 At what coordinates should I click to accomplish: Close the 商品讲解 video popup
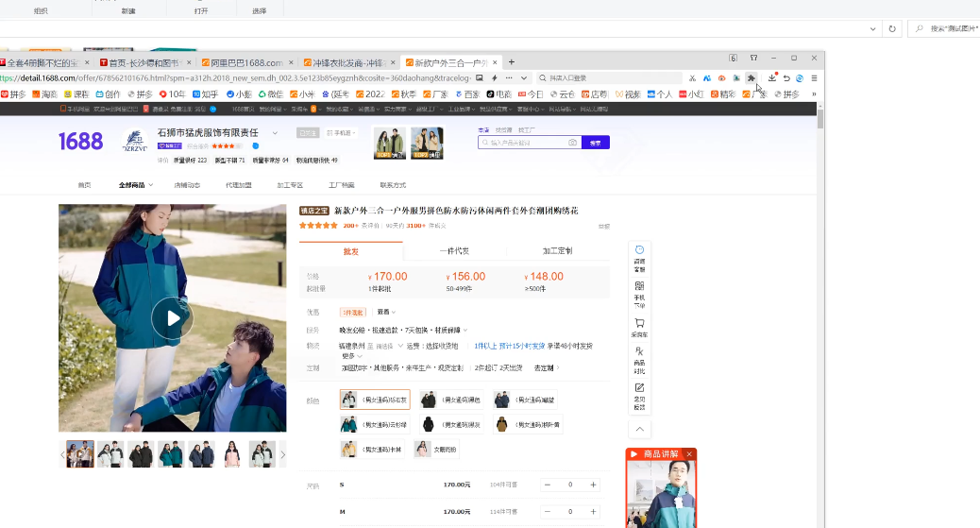(689, 454)
